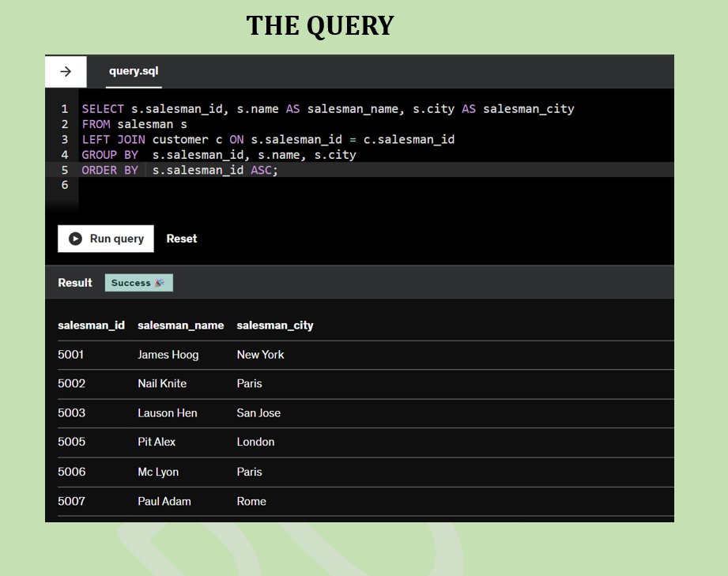Click THE QUERY heading
Screen dimensions: 728x576
tap(320, 25)
